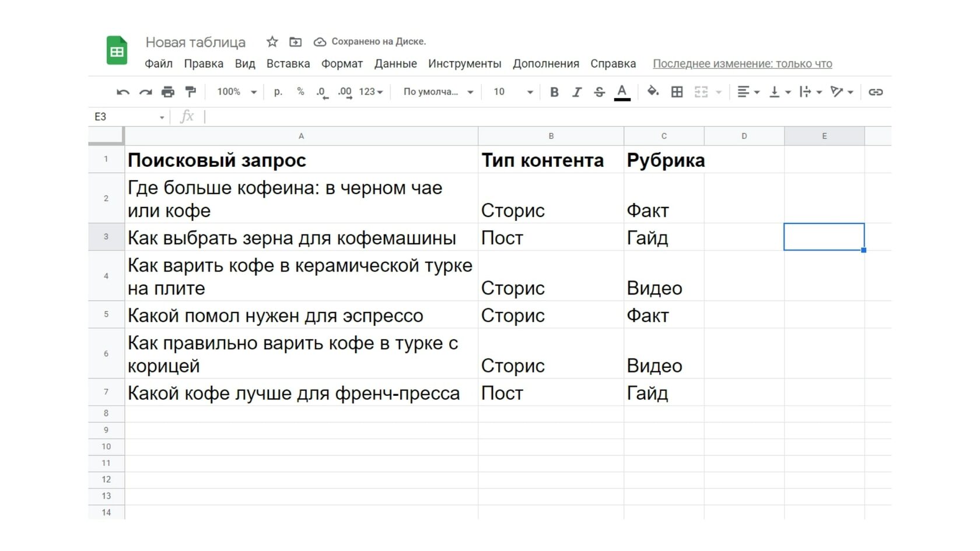Open the text color picker
980x551 pixels.
click(x=622, y=92)
